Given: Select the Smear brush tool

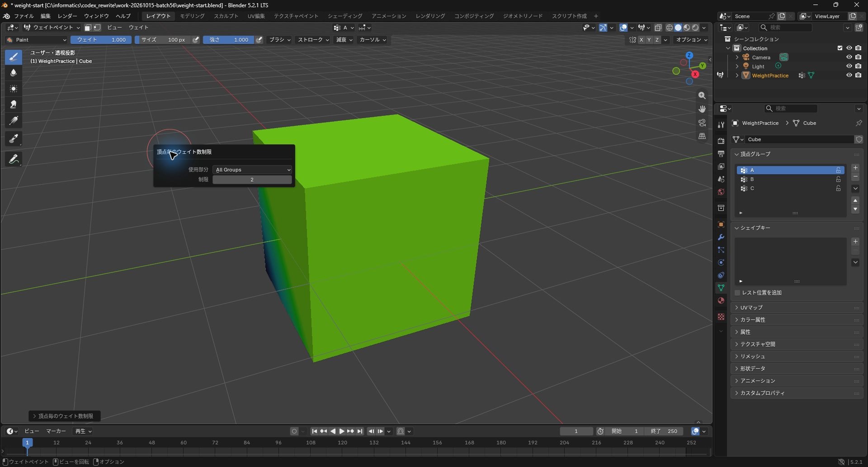Looking at the screenshot, I should pos(14,105).
